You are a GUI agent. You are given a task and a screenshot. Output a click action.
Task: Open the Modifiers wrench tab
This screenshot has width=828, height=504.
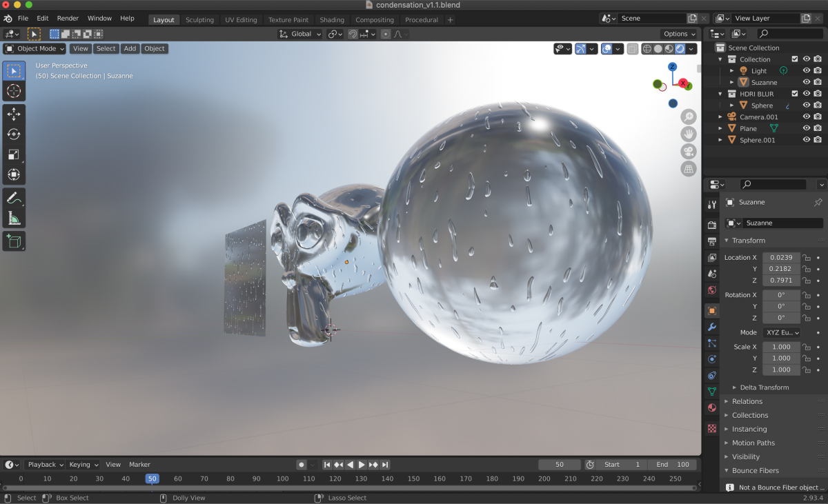point(712,327)
